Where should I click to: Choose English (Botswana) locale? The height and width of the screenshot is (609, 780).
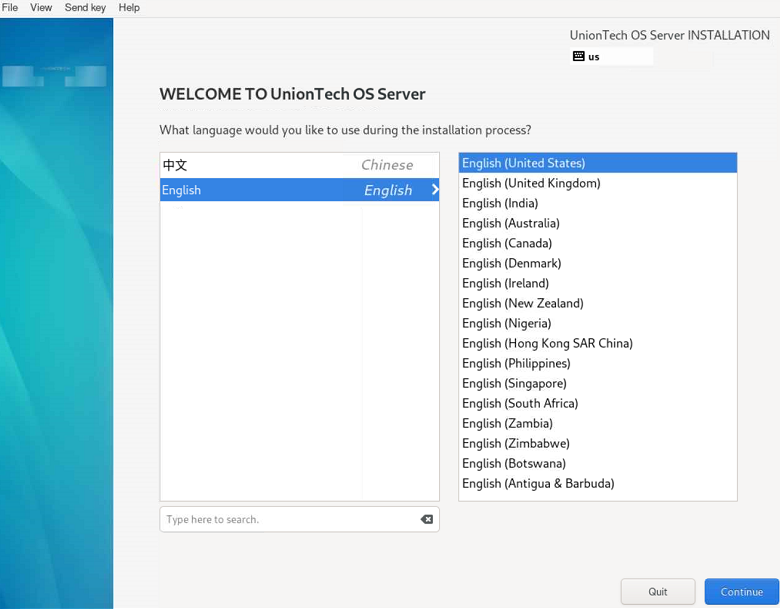[598, 463]
